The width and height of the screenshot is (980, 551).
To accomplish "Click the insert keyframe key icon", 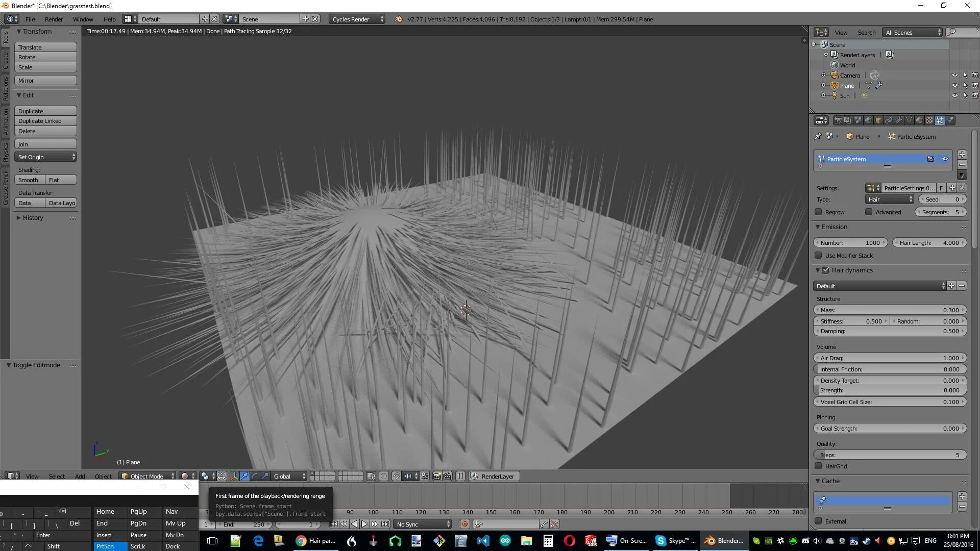I will (544, 524).
